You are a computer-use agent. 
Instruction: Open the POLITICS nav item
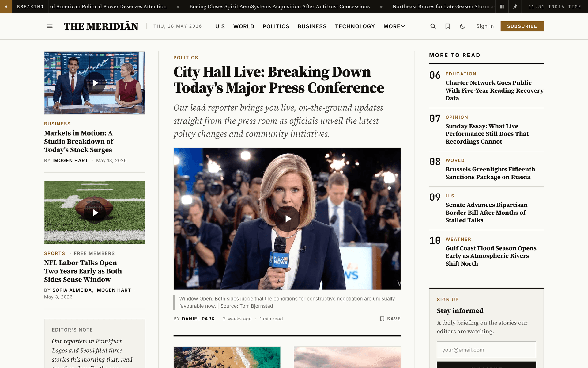click(x=276, y=26)
